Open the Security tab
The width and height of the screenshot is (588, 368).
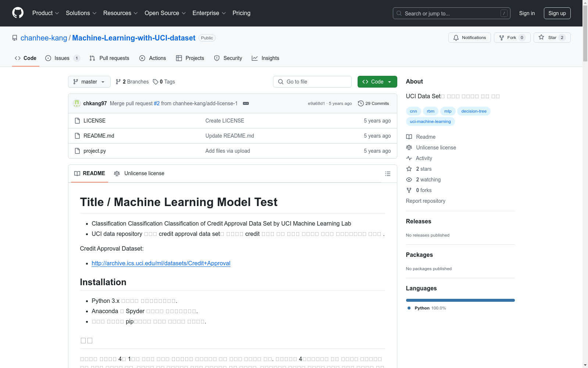[228, 58]
